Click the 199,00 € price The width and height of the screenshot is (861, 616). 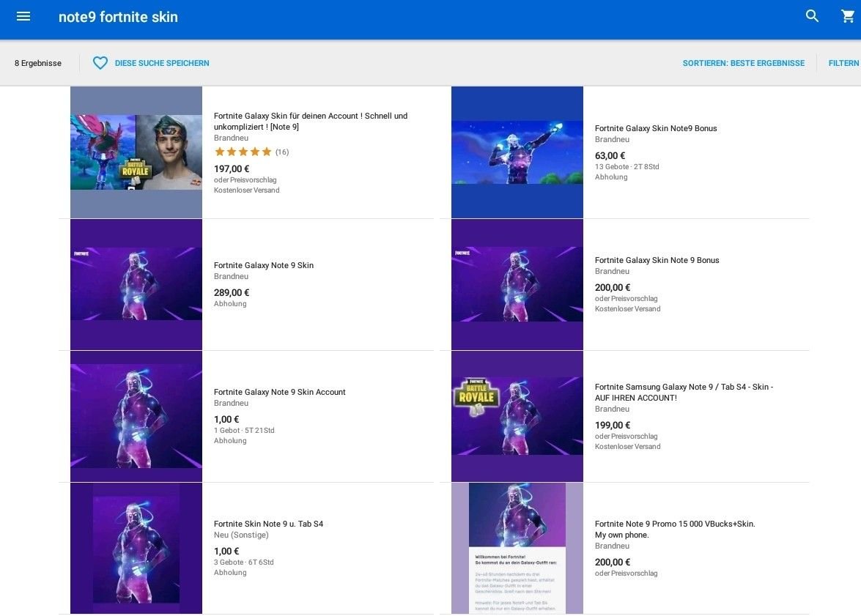tap(613, 426)
